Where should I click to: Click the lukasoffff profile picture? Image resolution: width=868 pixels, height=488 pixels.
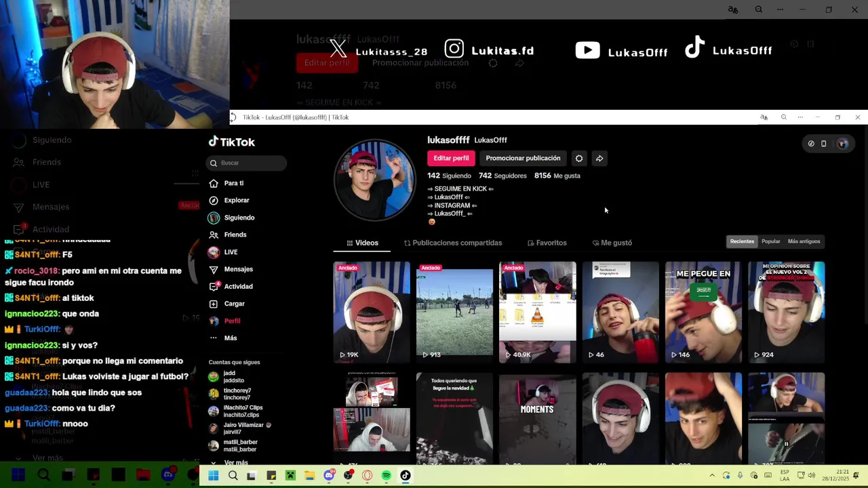374,180
